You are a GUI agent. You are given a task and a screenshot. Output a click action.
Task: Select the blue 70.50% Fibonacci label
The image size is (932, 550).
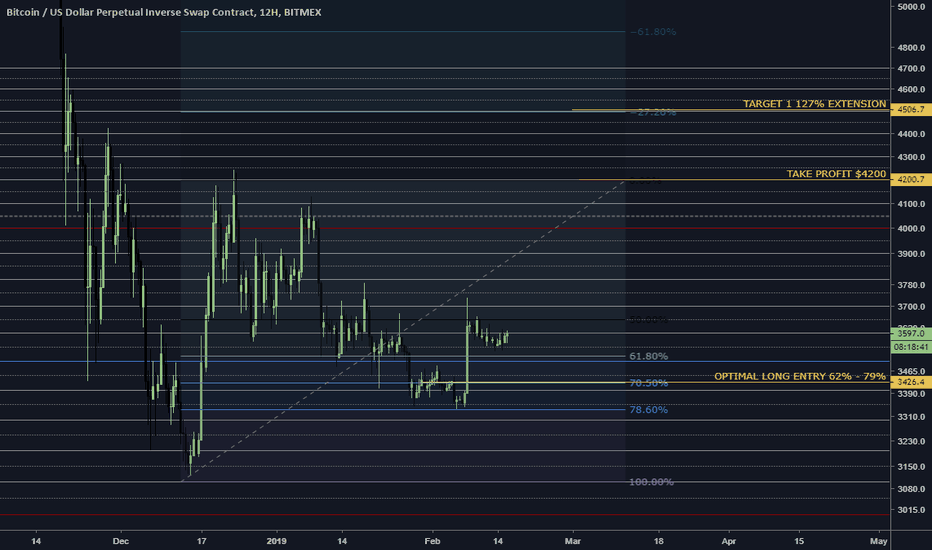(648, 383)
